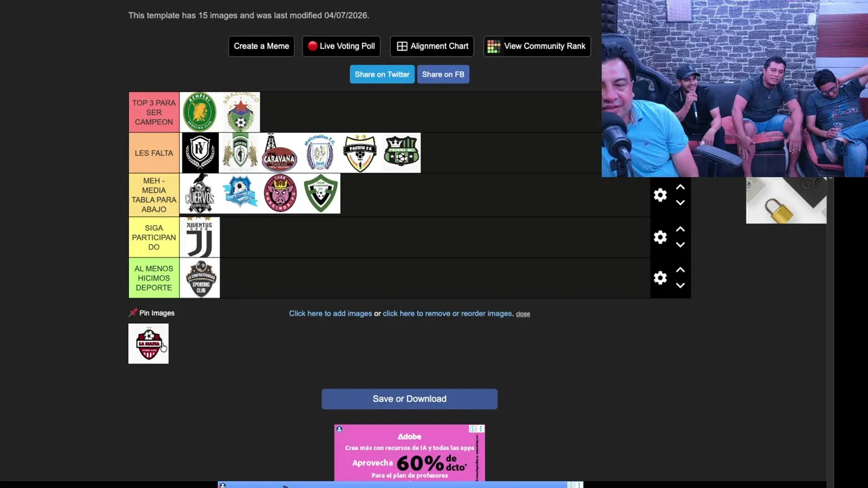Select the Pacific F.C. logo

360,152
